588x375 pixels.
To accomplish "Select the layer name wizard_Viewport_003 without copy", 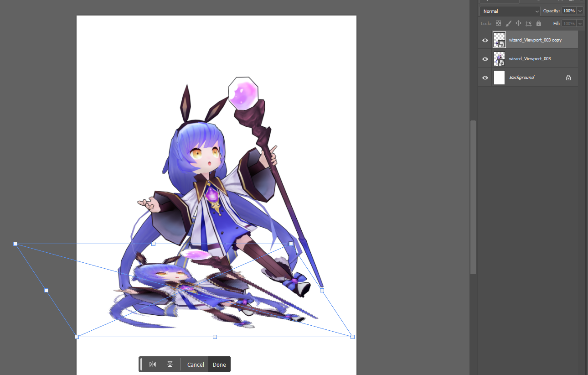I will coord(530,59).
